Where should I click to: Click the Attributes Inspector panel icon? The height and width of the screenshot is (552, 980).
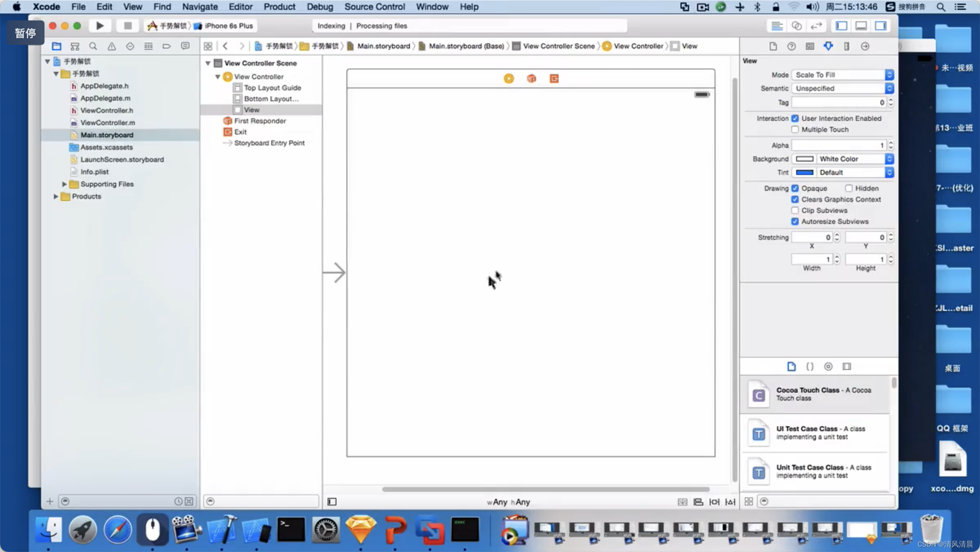[829, 46]
